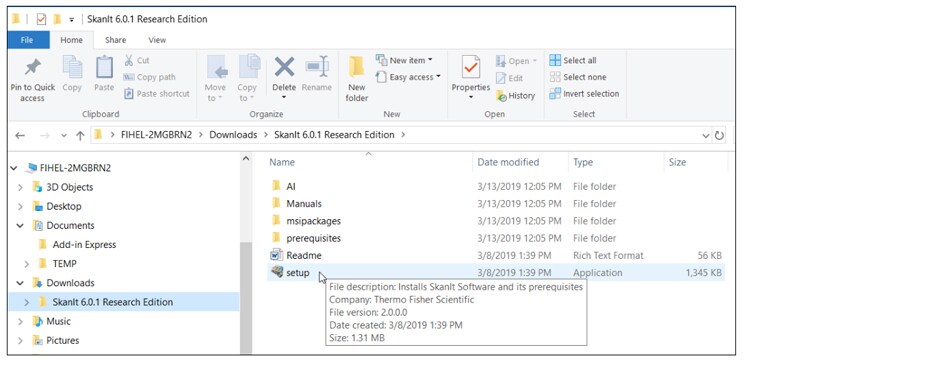
Task: Open Properties from the ribbon
Action: click(x=471, y=78)
